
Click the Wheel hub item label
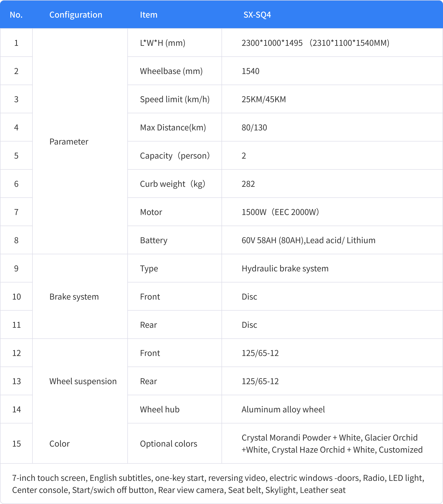(160, 410)
